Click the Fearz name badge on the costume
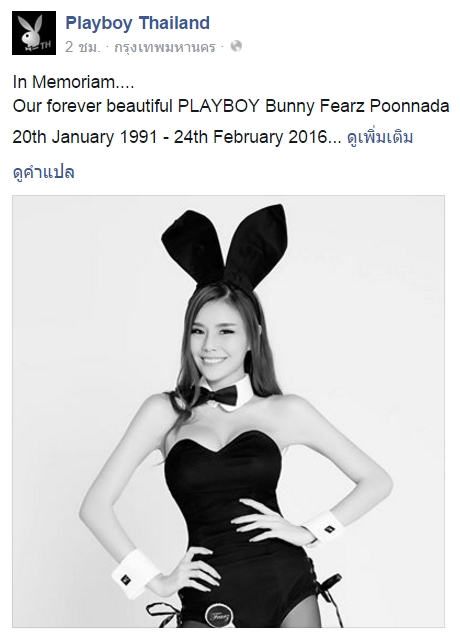This screenshot has height=634, width=460. point(219,616)
